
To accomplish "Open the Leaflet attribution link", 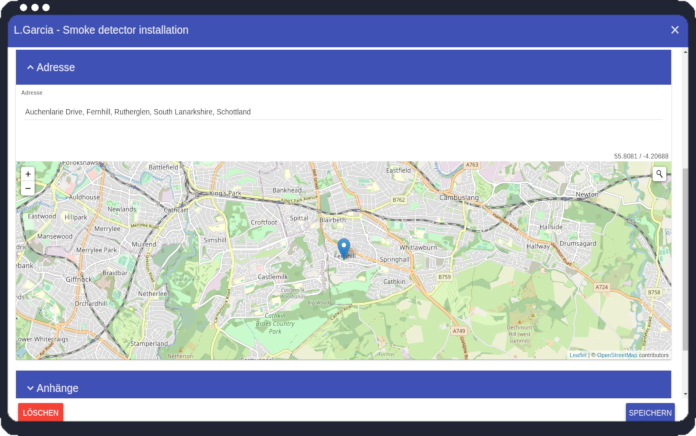I will [x=577, y=355].
